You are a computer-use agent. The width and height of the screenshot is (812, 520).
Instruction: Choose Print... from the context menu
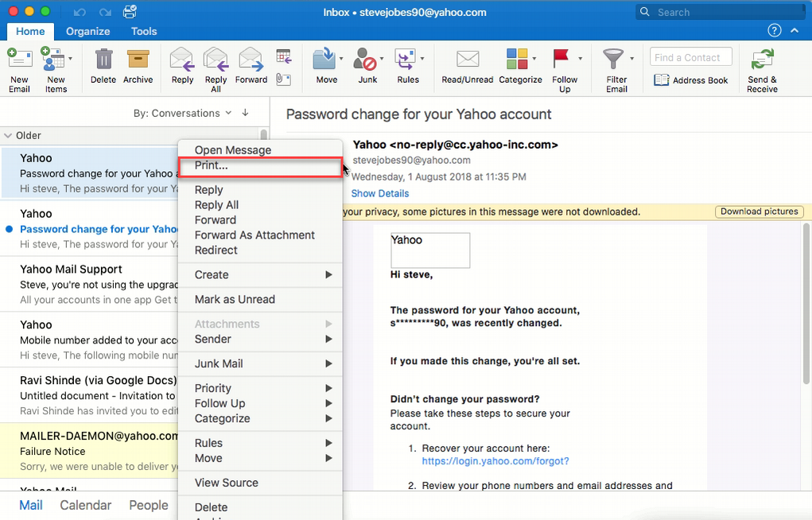pyautogui.click(x=212, y=165)
